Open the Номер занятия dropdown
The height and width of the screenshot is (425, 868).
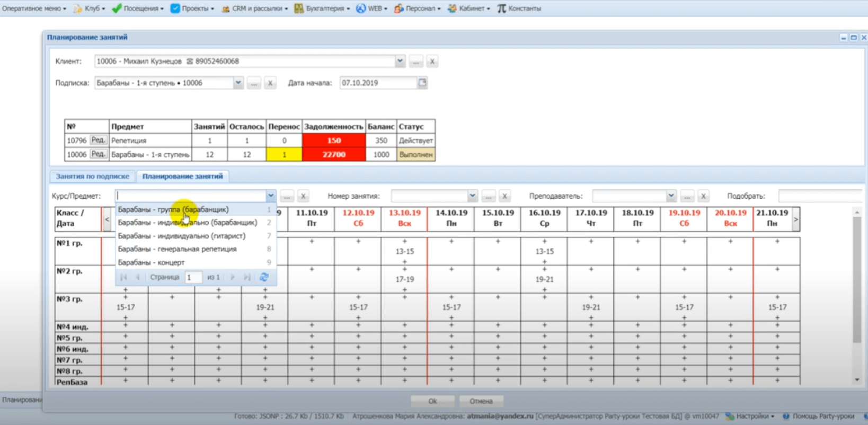pos(472,196)
